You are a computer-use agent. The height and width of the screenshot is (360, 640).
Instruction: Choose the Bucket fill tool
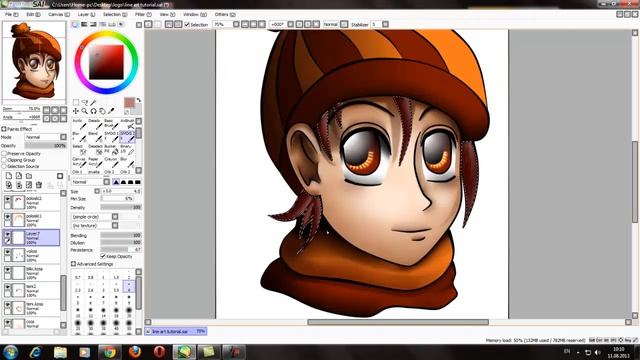[x=111, y=149]
